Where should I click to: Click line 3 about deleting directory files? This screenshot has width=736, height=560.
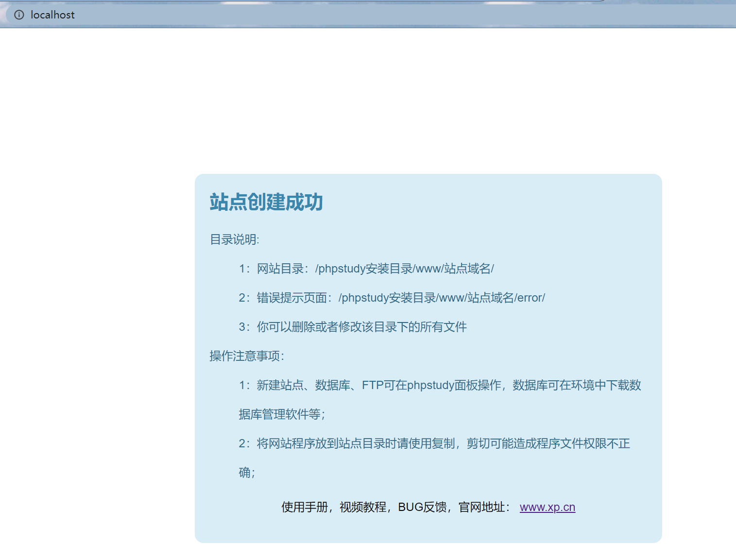pyautogui.click(x=353, y=327)
